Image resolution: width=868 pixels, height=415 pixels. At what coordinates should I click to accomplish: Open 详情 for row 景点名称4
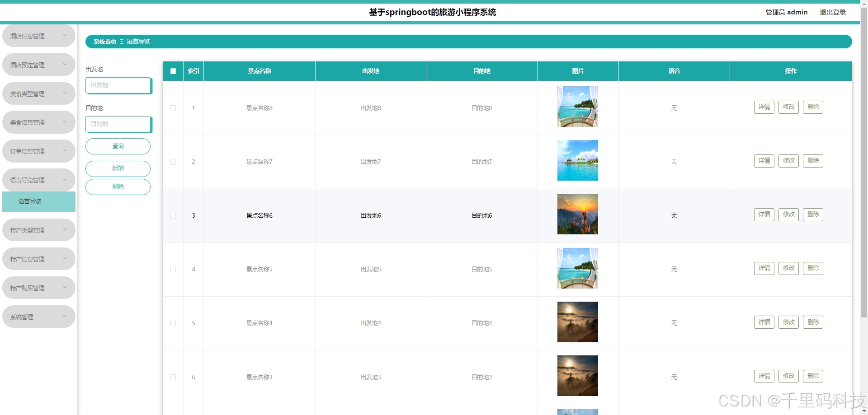point(764,322)
